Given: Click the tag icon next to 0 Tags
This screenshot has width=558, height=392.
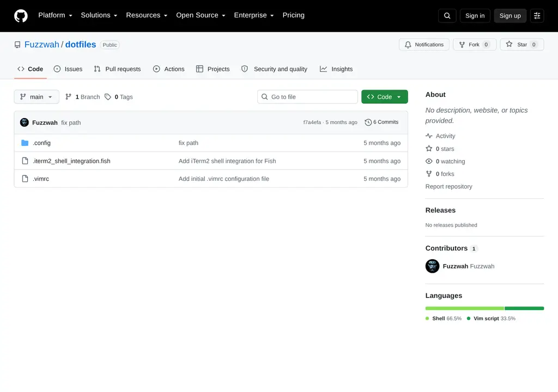Looking at the screenshot, I should 108,97.
